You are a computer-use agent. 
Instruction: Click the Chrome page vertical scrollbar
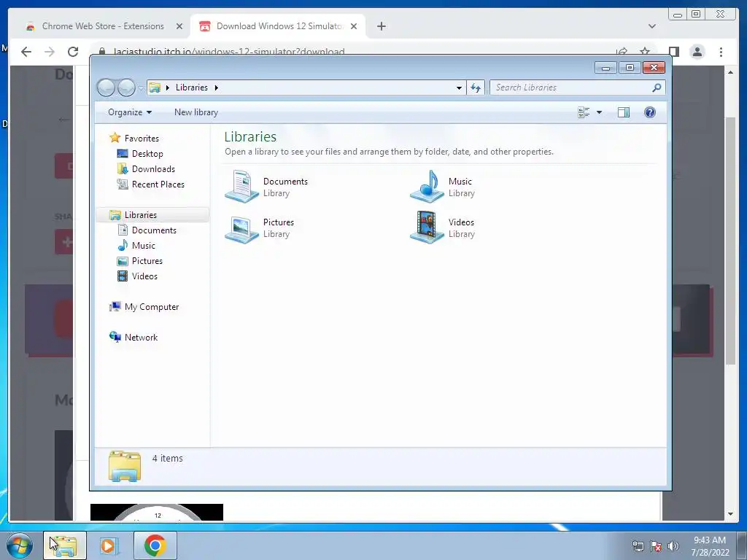(x=731, y=241)
